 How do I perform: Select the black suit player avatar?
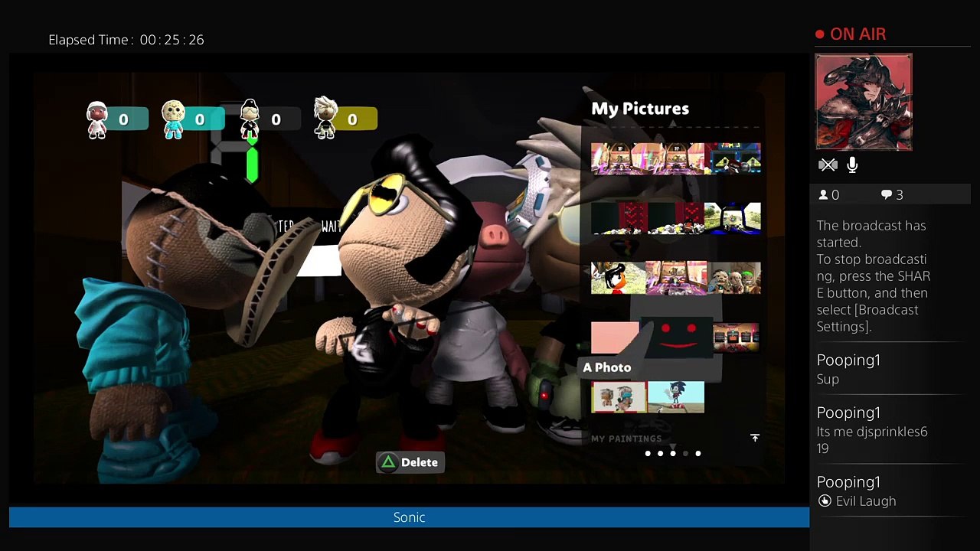click(250, 119)
